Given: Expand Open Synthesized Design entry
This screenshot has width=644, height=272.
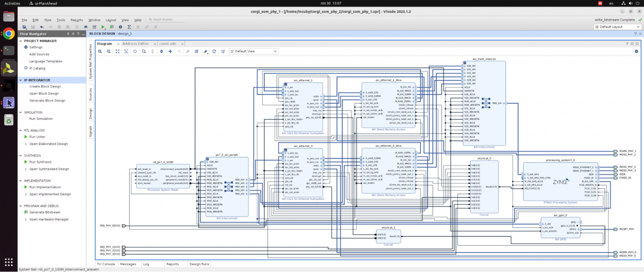Looking at the screenshot, I should coord(26,169).
